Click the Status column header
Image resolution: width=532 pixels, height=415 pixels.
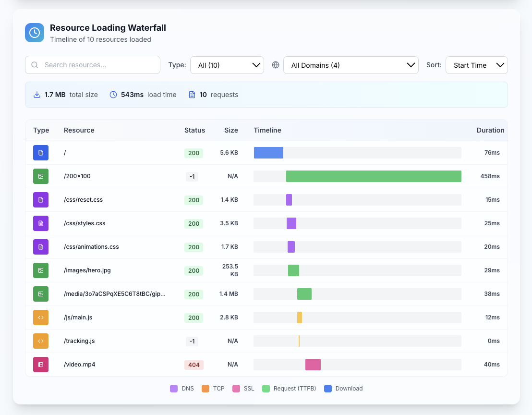point(195,130)
